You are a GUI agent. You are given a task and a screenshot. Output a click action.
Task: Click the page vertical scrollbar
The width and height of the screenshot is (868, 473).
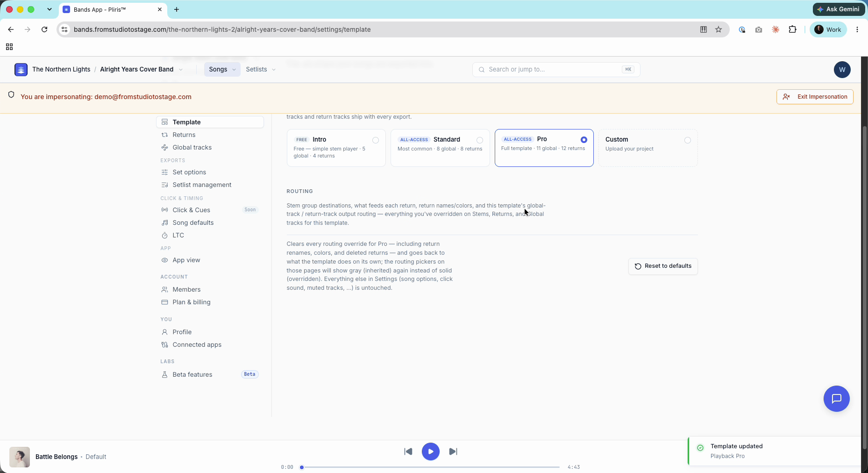(864, 287)
